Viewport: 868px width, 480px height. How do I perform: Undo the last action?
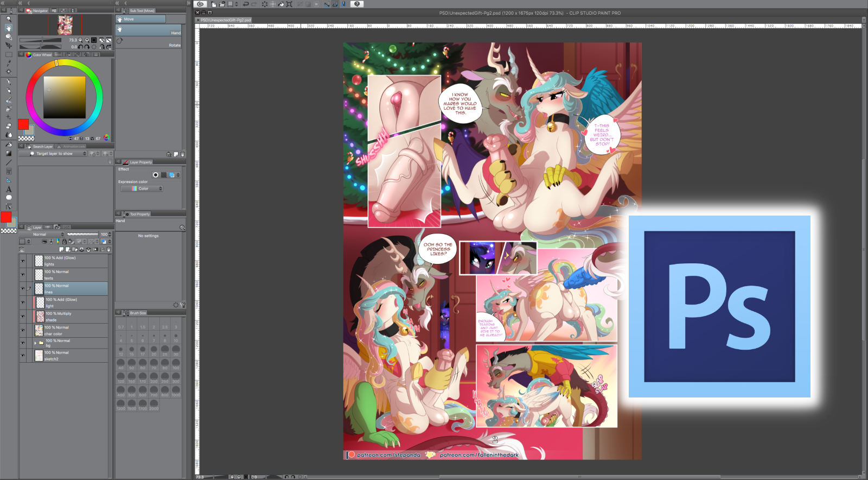tap(246, 4)
